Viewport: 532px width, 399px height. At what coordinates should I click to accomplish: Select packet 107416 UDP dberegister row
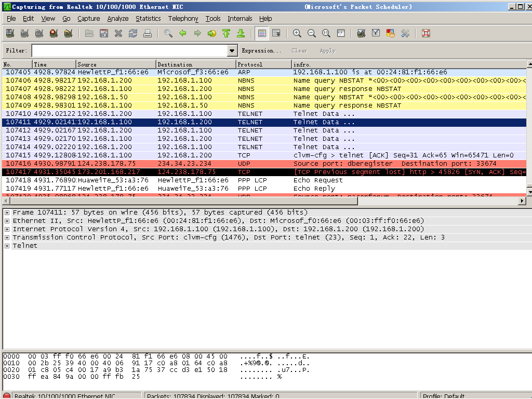pyautogui.click(x=264, y=164)
